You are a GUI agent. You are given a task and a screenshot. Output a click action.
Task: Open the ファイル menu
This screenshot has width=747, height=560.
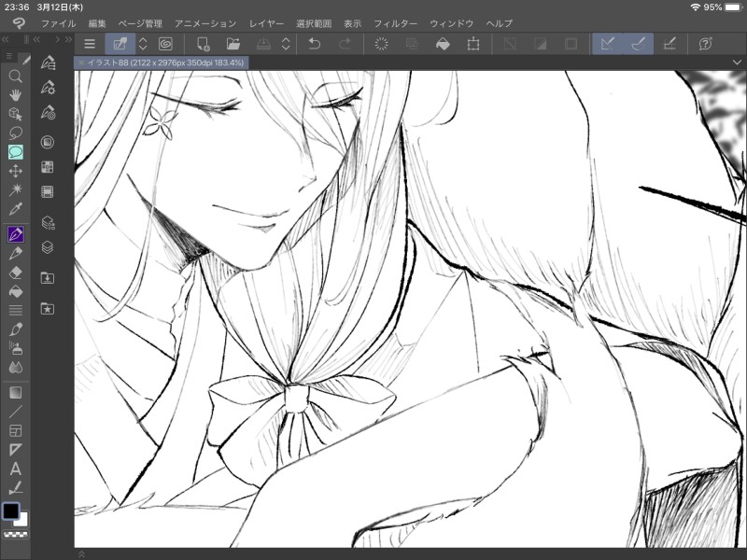click(x=58, y=23)
